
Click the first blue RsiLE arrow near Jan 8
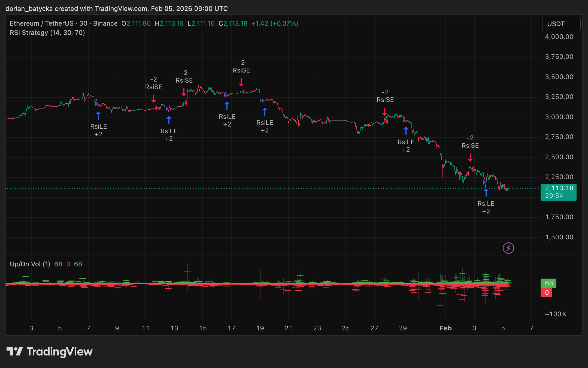click(x=98, y=116)
